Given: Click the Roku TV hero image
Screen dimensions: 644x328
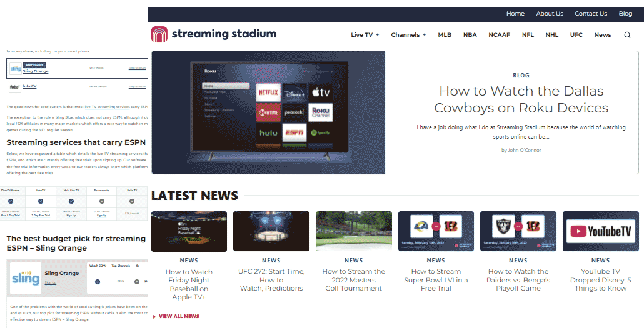Looking at the screenshot, I should click(269, 112).
